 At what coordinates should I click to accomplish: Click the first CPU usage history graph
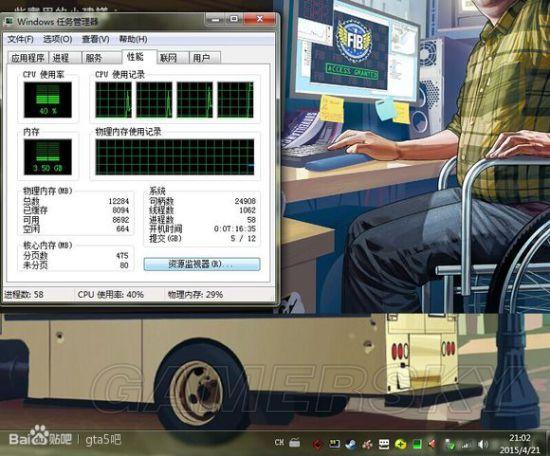[x=114, y=100]
